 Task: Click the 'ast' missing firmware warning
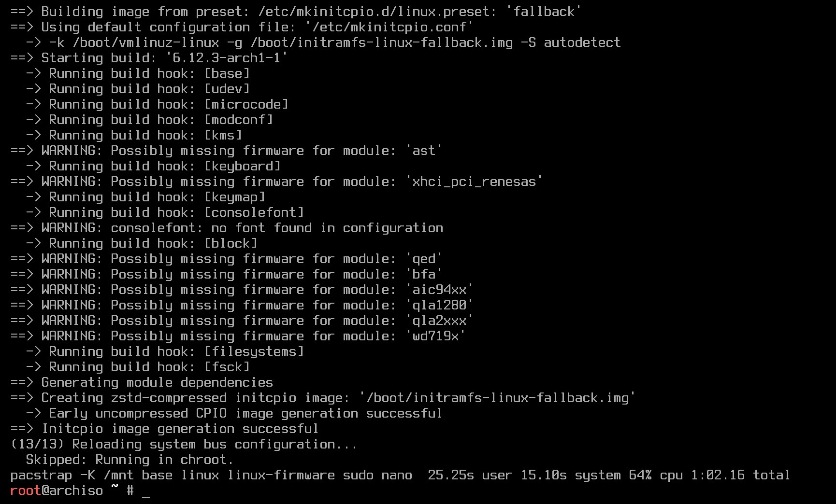(226, 151)
